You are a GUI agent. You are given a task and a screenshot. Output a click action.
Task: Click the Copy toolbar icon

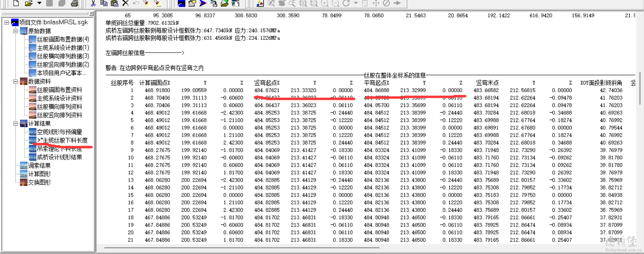pos(104,3)
